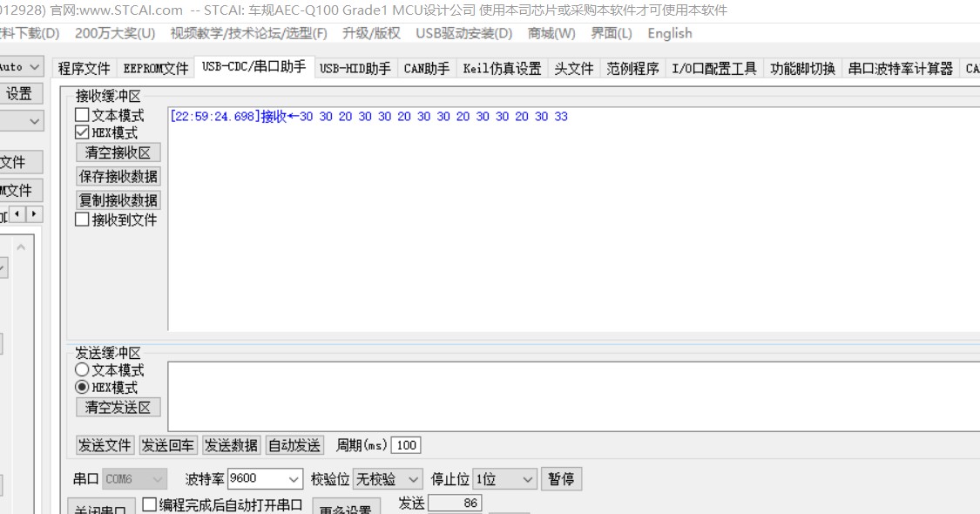980x514 pixels.
Task: Click 复制接收数据 button
Action: point(118,200)
